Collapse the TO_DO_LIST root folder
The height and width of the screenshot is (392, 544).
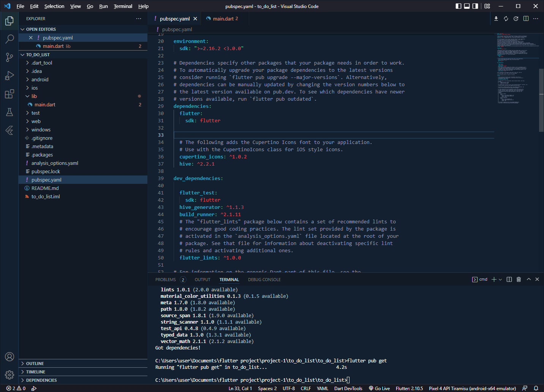[x=83, y=55]
